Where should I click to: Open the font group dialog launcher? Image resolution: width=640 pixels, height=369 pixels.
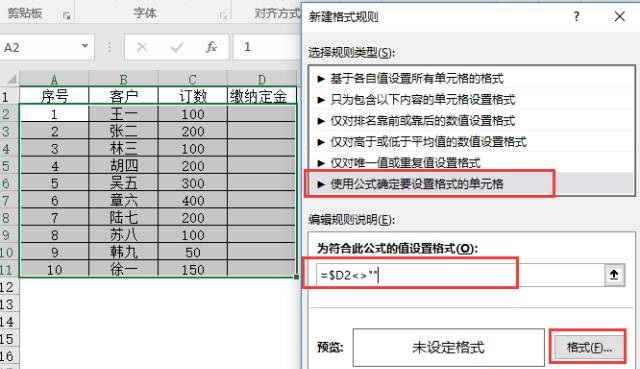tap(223, 16)
